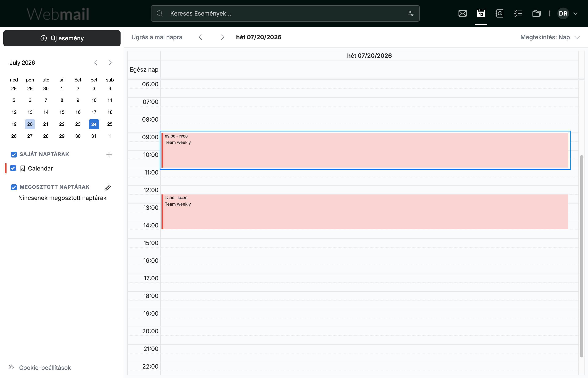Open the 09:00 - 11:00 Team weekly event
This screenshot has height=378, width=588.
point(365,150)
